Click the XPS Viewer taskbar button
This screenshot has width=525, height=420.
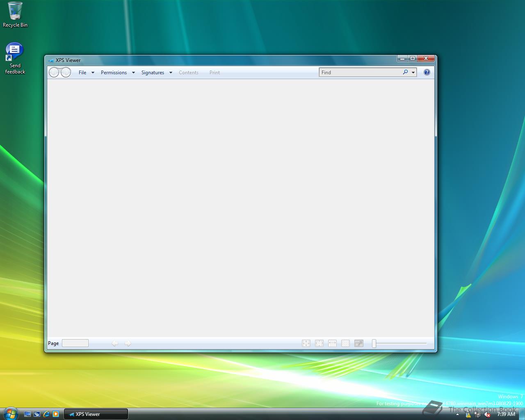point(96,414)
